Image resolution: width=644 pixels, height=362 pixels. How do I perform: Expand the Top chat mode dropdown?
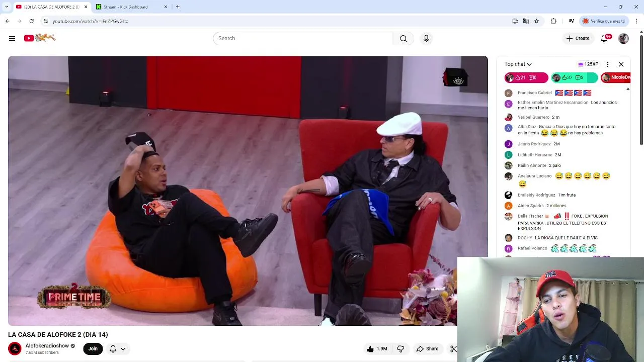coord(518,64)
